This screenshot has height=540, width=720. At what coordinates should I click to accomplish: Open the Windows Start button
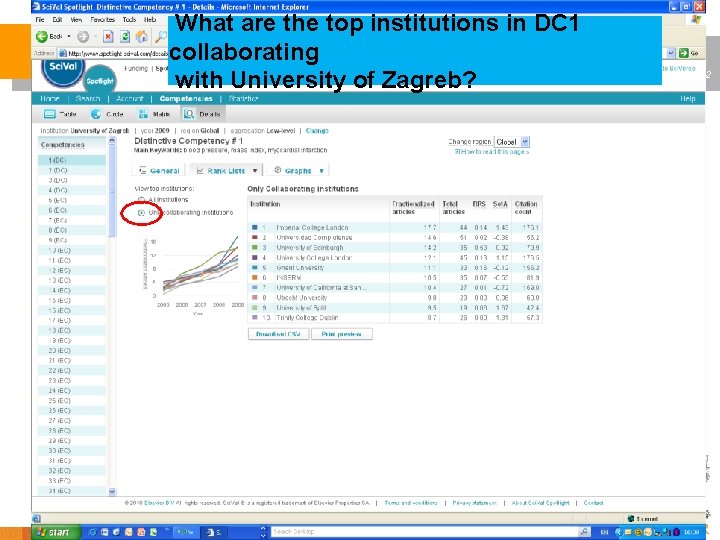[x=54, y=532]
